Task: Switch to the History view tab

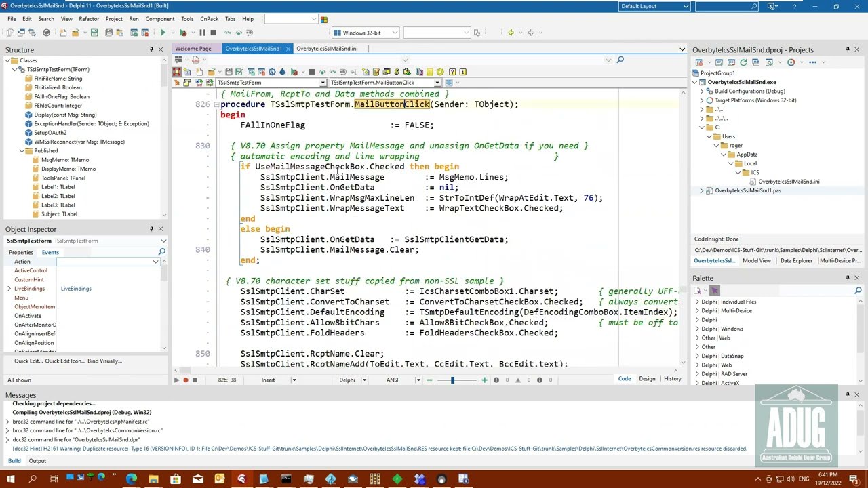Action: coord(673,379)
